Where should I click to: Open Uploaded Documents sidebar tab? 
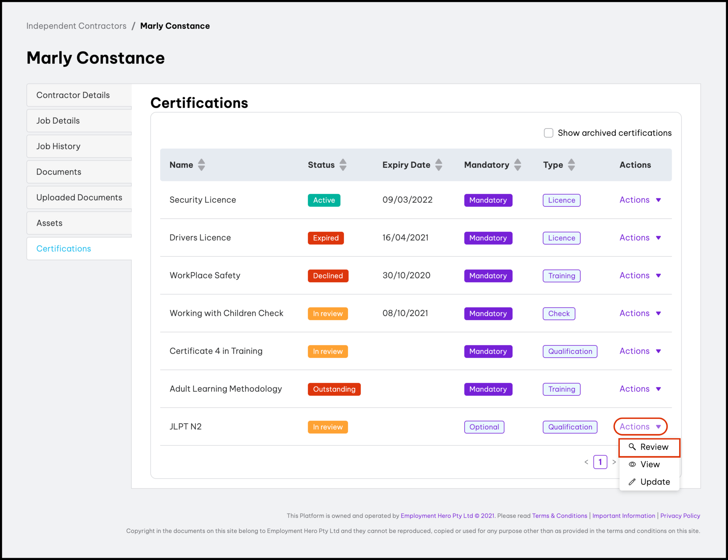point(79,197)
